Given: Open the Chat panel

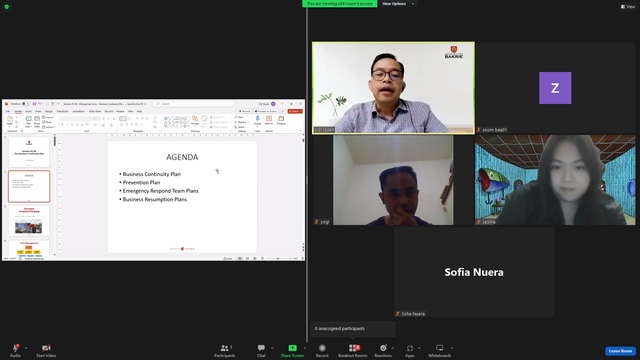Looking at the screenshot, I should [x=261, y=350].
